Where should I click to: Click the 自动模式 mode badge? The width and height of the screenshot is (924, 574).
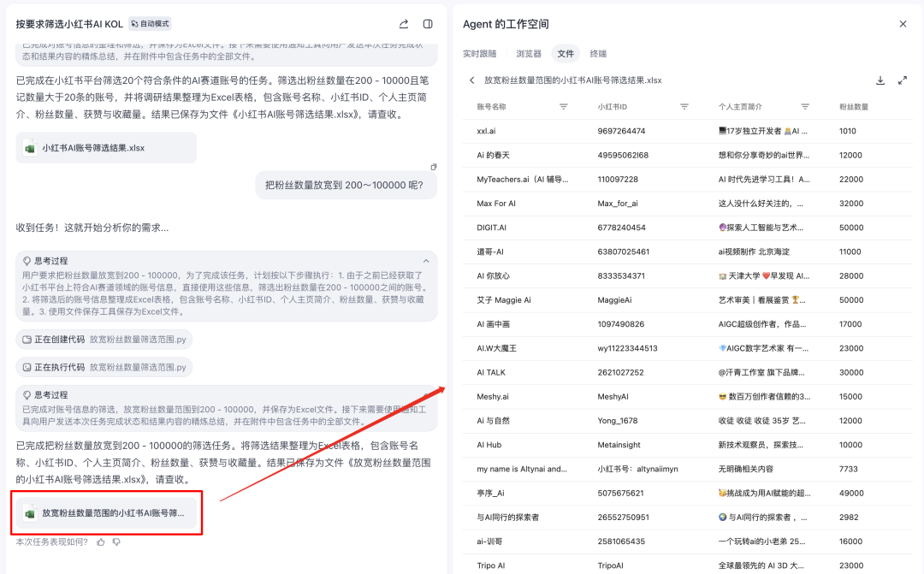(151, 24)
